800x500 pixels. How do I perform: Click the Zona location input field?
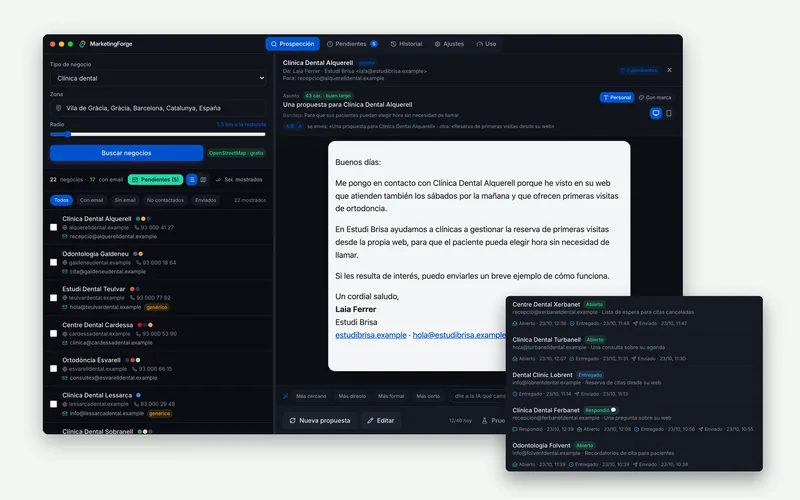pos(158,108)
